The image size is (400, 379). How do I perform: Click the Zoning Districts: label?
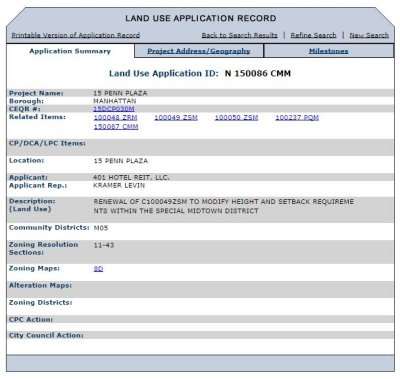[41, 302]
